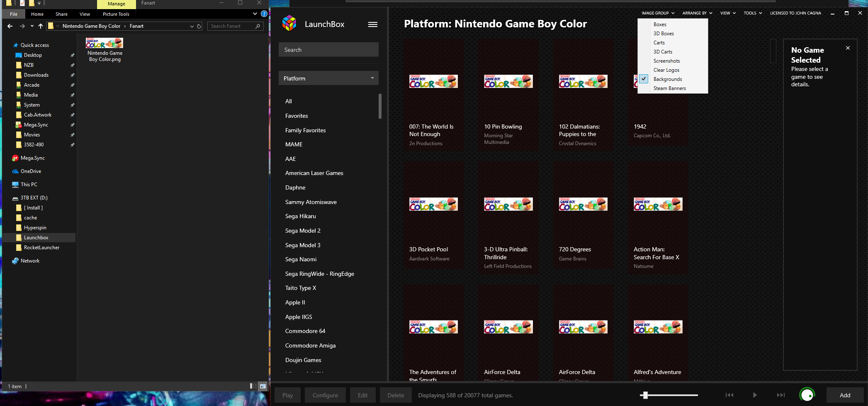The width and height of the screenshot is (868, 406).
Task: Play music in LaunchBox player
Action: coord(755,395)
